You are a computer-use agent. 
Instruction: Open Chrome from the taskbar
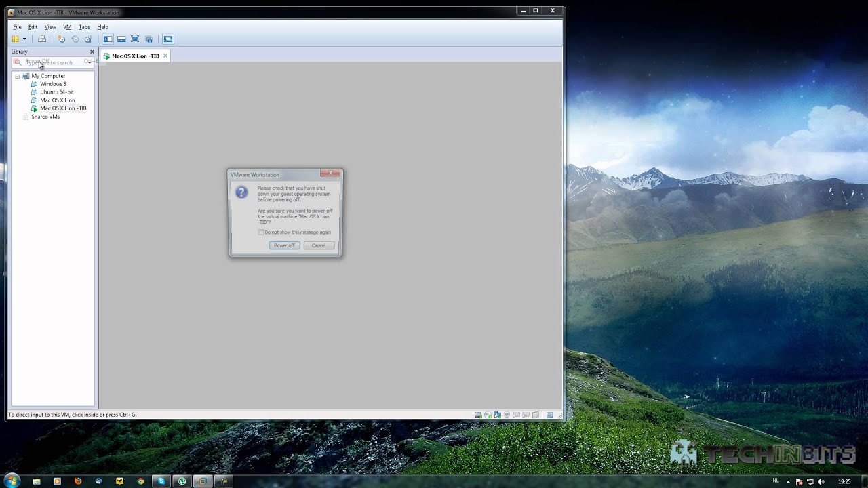[x=140, y=481]
